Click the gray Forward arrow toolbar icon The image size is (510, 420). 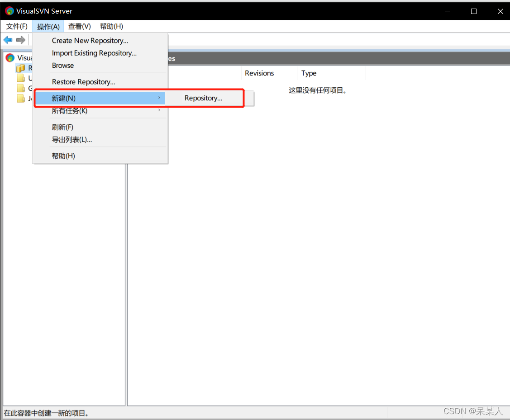click(x=21, y=40)
